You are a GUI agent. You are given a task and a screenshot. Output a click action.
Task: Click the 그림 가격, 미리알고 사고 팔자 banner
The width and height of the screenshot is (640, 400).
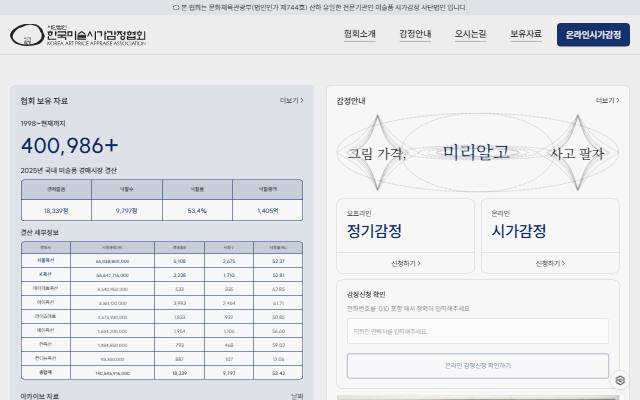point(478,153)
